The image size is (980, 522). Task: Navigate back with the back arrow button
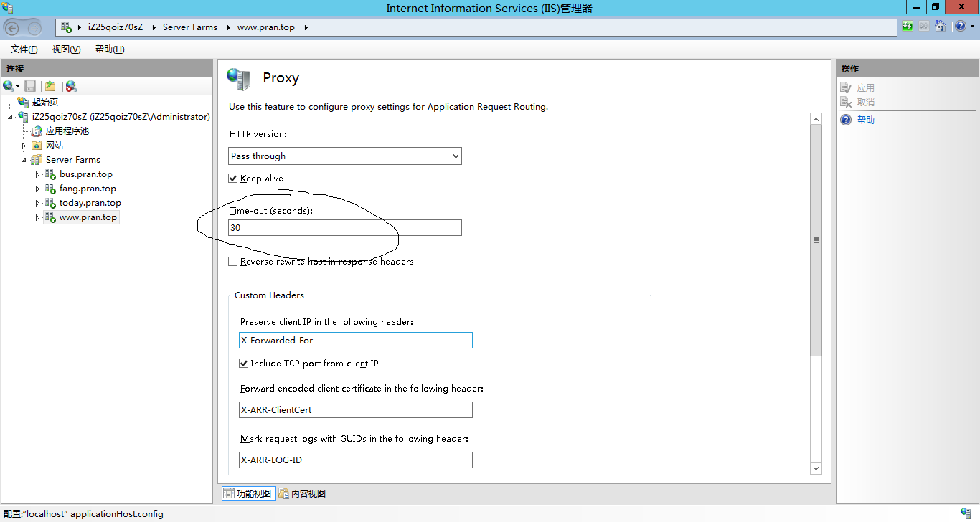(12, 28)
